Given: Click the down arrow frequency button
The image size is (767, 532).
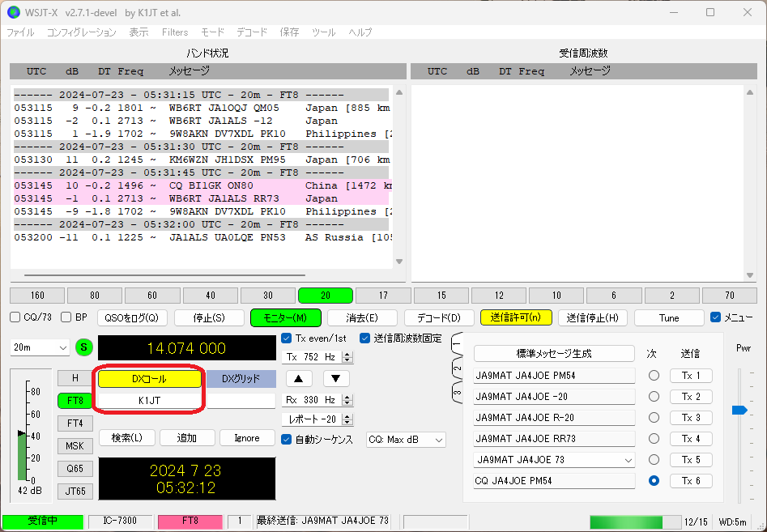Looking at the screenshot, I should pyautogui.click(x=336, y=378).
